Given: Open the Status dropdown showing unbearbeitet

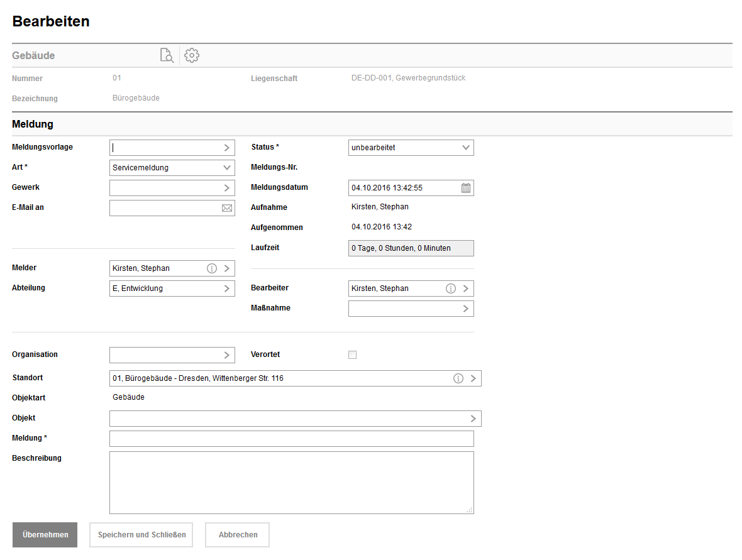Looking at the screenshot, I should (466, 148).
